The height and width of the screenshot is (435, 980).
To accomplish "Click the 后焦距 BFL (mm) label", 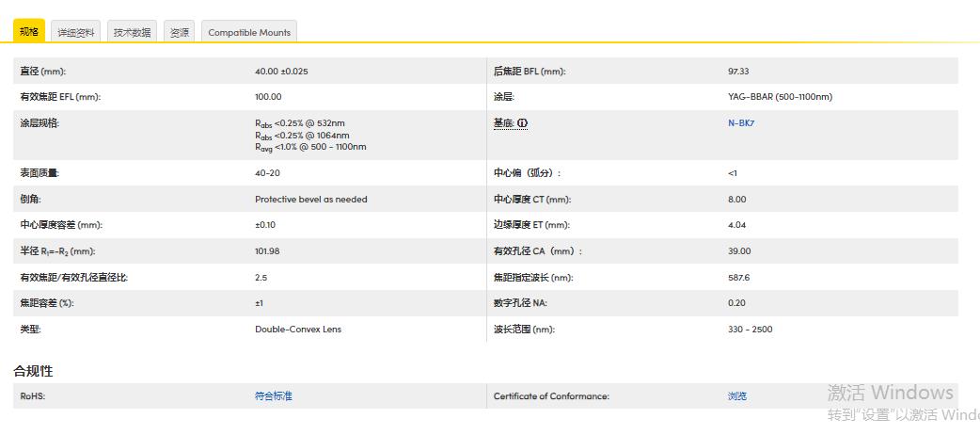I will pos(530,72).
